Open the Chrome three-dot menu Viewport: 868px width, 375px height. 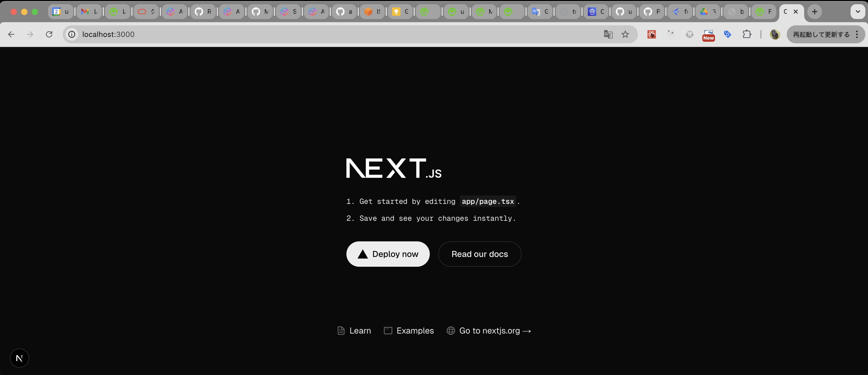[857, 34]
